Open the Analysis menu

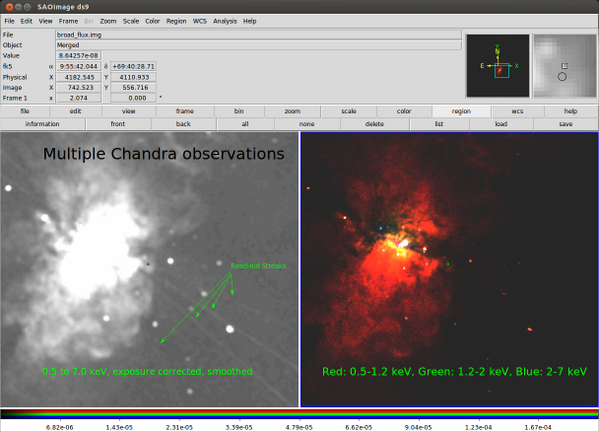point(225,21)
